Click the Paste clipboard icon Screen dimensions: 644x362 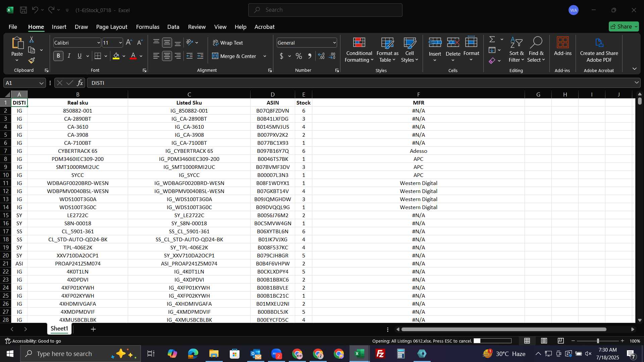coord(17,44)
